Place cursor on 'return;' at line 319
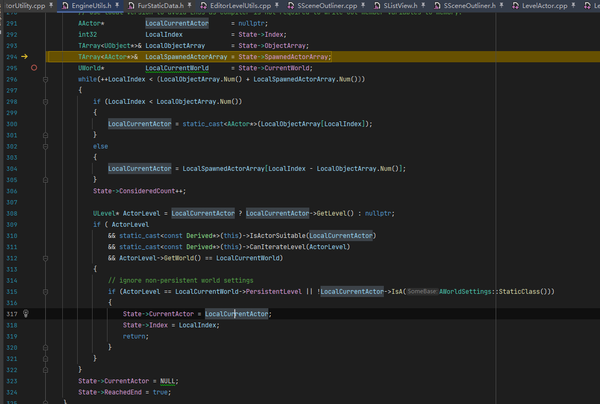 135,336
